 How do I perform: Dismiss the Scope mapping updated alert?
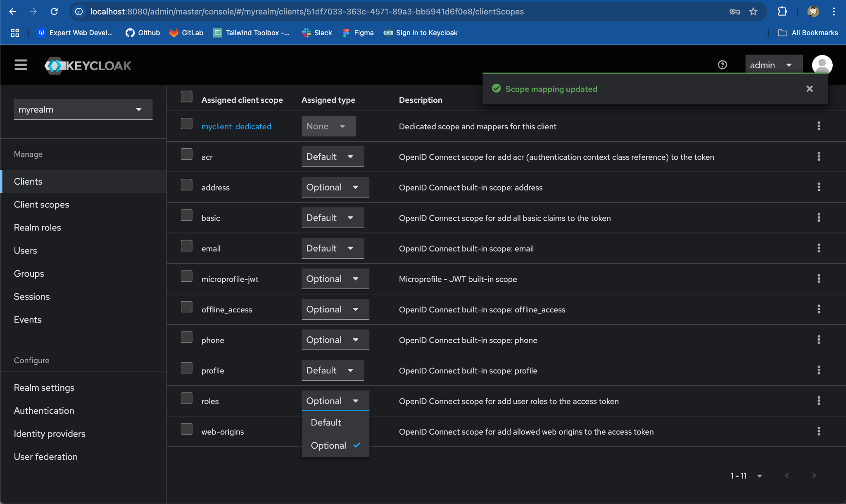click(x=809, y=89)
